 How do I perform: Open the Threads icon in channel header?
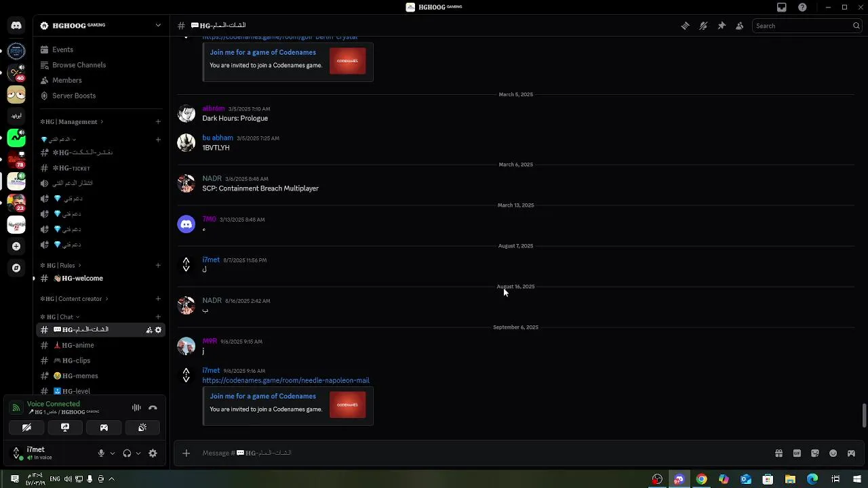(x=685, y=26)
